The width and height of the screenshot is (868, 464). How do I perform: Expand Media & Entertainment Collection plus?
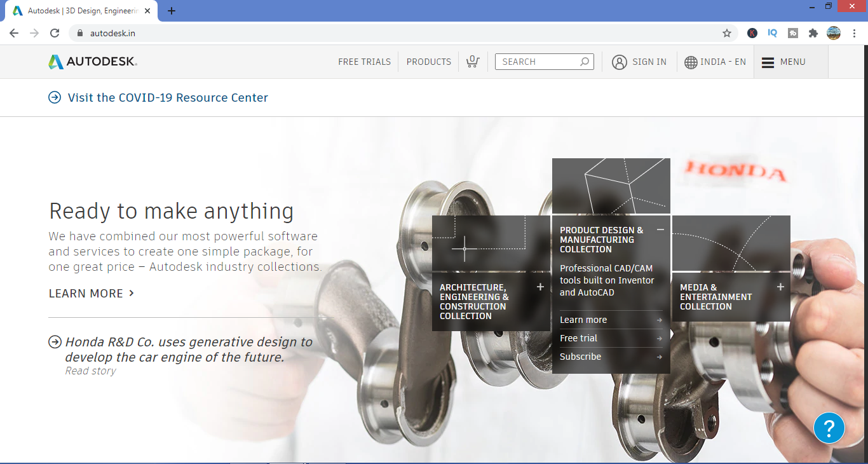[x=780, y=287]
